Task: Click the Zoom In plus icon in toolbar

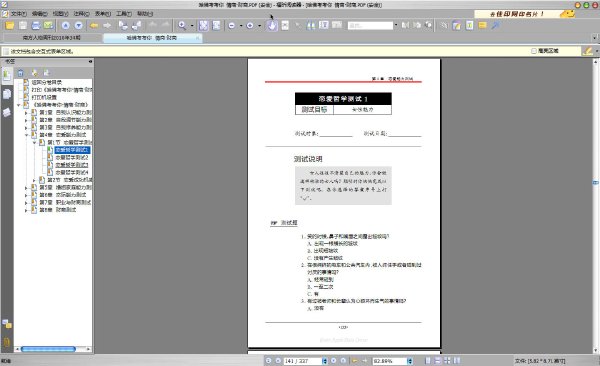Action: click(x=250, y=26)
